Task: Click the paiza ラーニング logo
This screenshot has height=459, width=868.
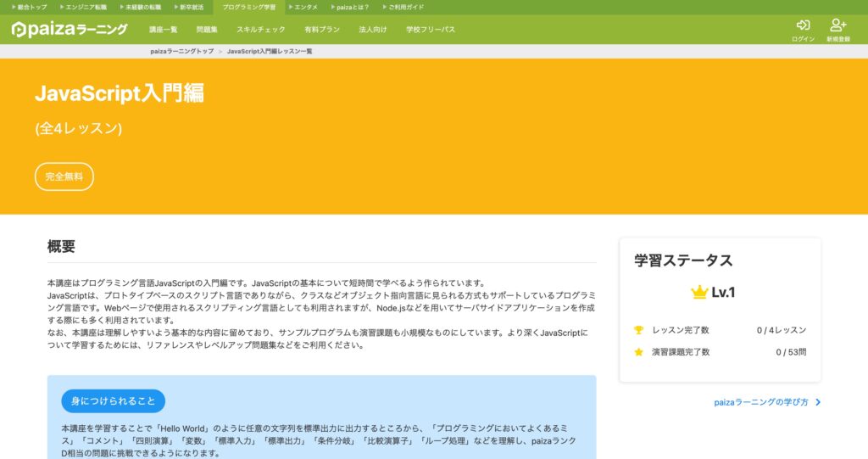Action: [x=70, y=29]
